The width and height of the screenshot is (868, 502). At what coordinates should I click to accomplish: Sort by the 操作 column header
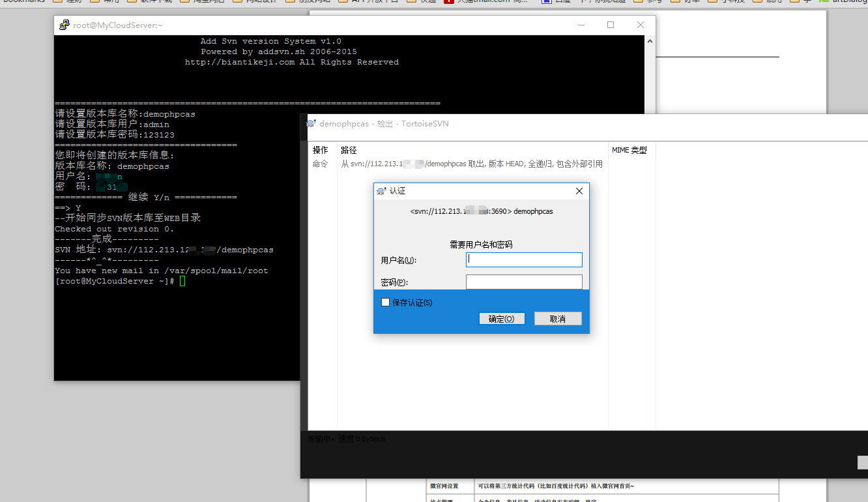point(321,150)
